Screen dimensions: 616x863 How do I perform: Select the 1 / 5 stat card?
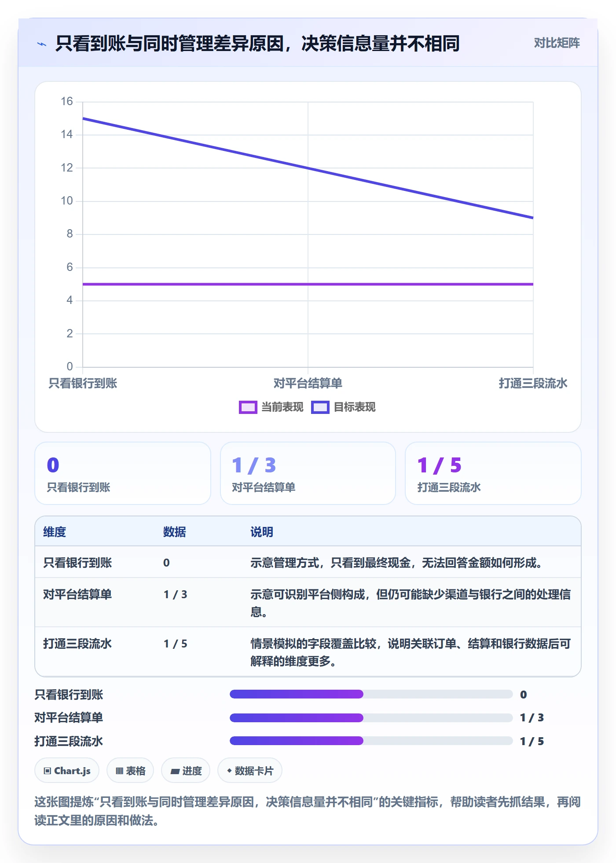493,473
